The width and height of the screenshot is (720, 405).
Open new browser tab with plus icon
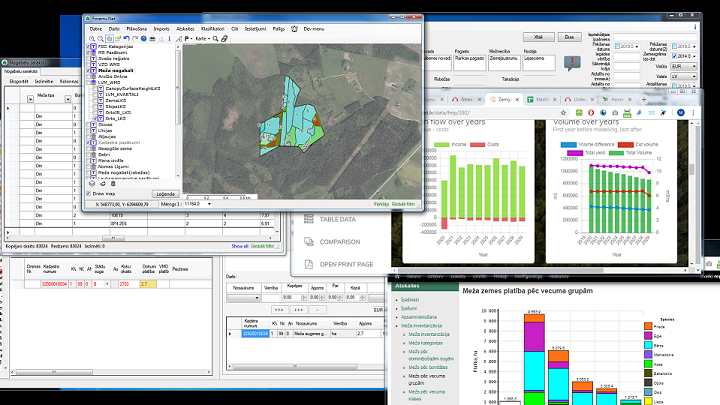(643, 100)
